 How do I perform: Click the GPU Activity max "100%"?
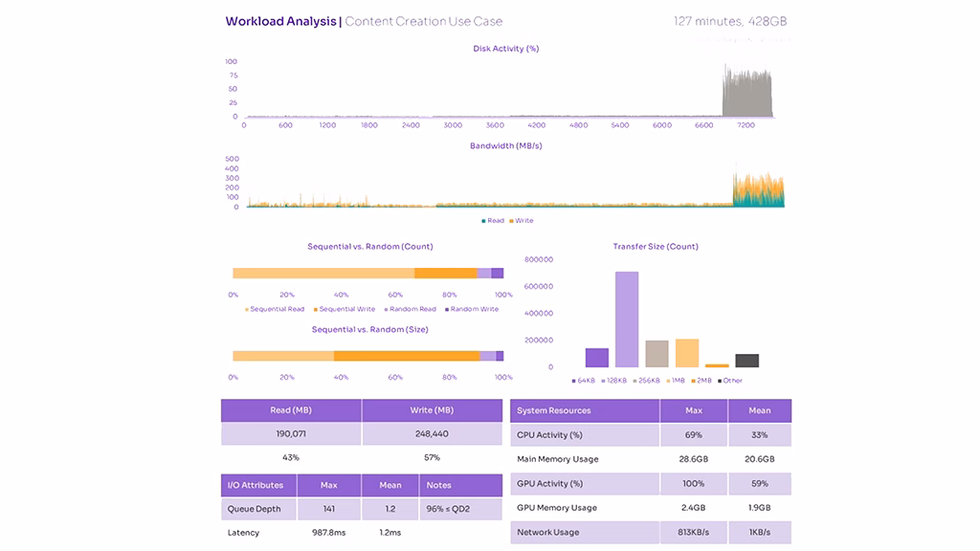tap(694, 483)
